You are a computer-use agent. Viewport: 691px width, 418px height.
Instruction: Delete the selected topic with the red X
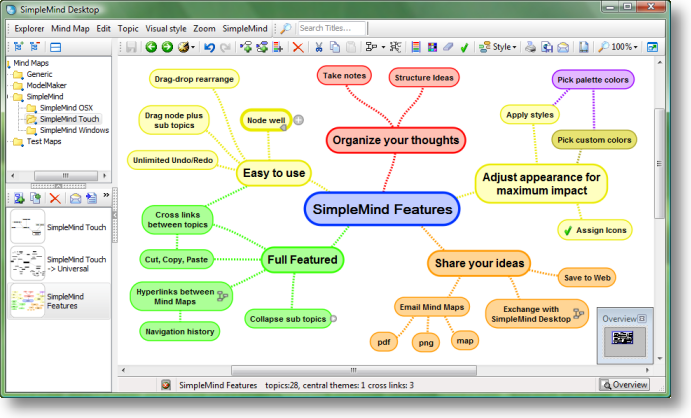coord(298,47)
